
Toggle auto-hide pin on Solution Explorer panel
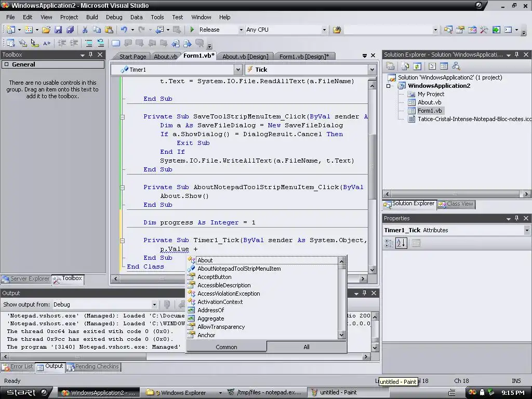point(516,55)
